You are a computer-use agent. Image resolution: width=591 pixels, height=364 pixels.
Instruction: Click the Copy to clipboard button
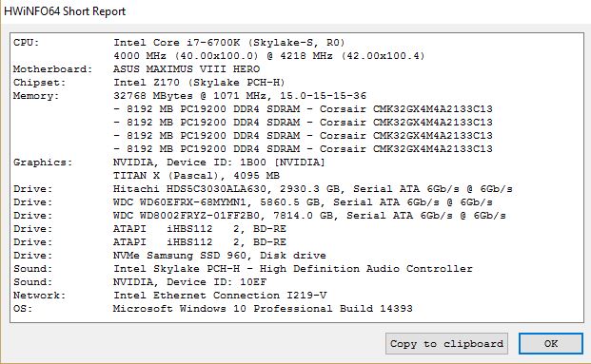(446, 344)
